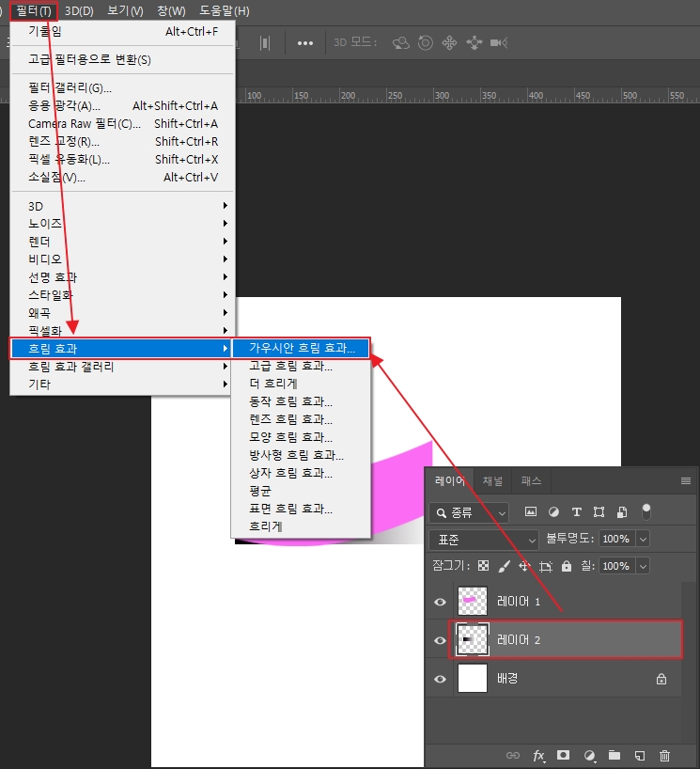Screen dimensions: 700x769
Task: Expand the 3D filter submenu
Action: pos(122,206)
